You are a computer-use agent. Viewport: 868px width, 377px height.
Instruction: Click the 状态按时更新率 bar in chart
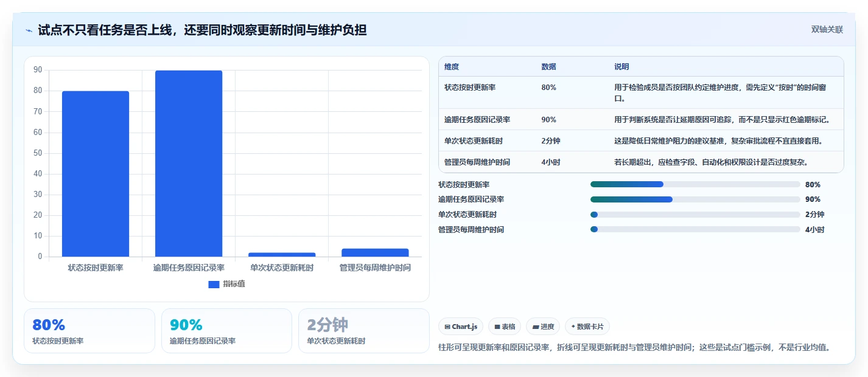(96, 174)
